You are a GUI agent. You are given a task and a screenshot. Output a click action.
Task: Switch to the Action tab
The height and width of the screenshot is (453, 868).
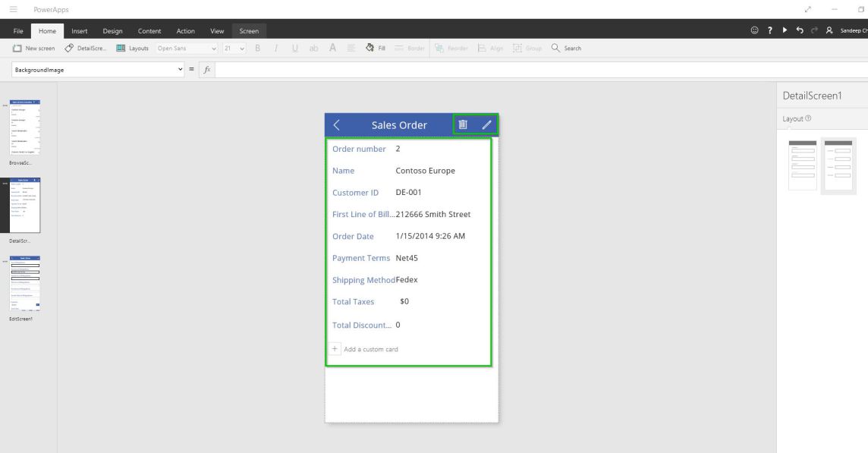[x=185, y=31]
